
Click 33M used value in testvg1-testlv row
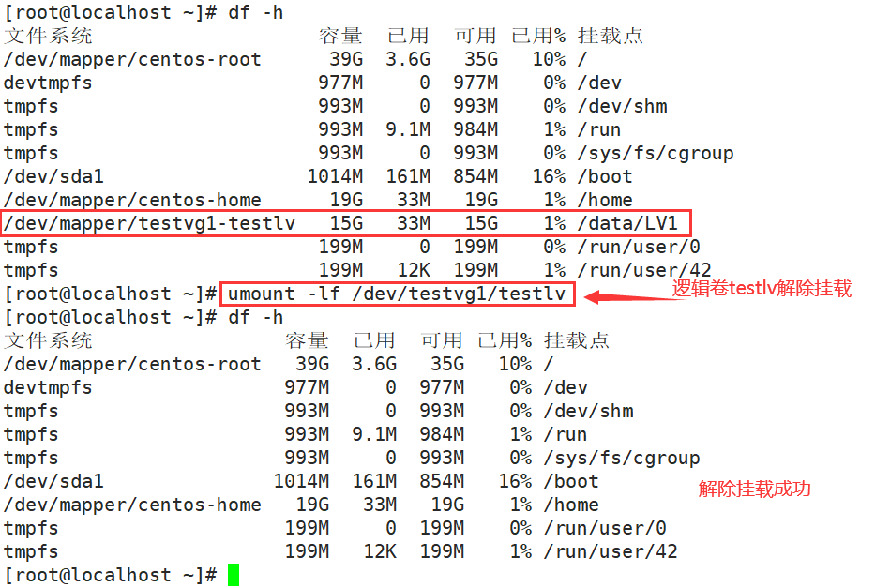[414, 224]
